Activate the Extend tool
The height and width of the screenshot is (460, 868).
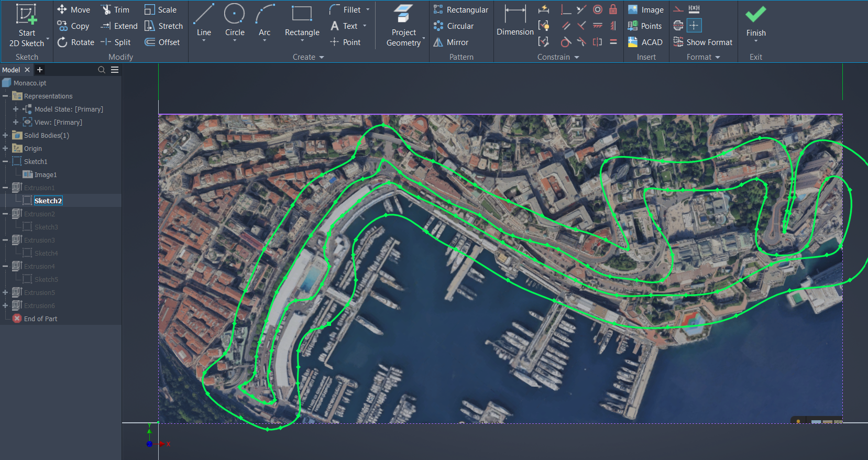[119, 26]
